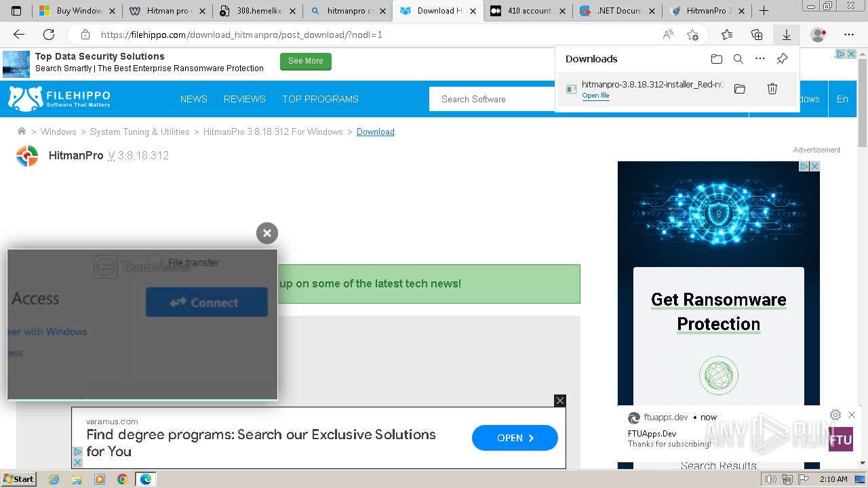Dismiss the ftuapps.dev notification
Image resolution: width=868 pixels, height=488 pixels.
[852, 415]
